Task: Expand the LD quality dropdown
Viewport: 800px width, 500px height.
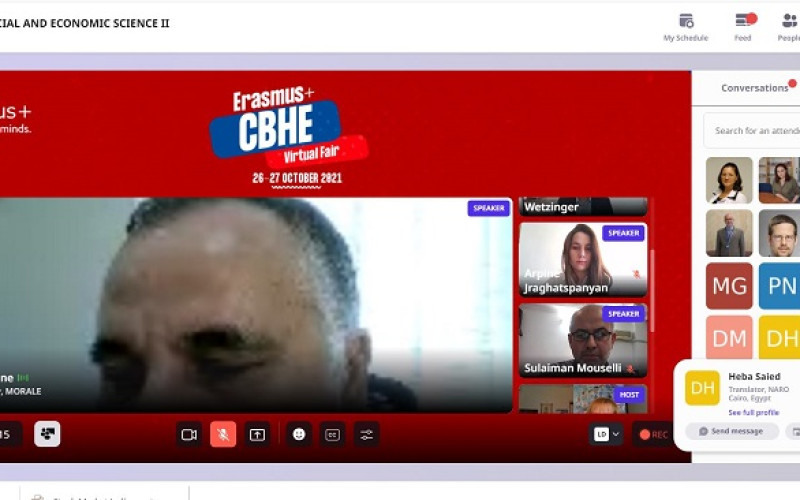Action: [606, 434]
